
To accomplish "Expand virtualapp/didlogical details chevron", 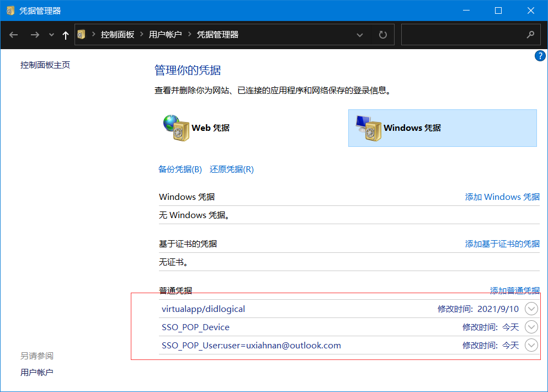I will coord(531,309).
